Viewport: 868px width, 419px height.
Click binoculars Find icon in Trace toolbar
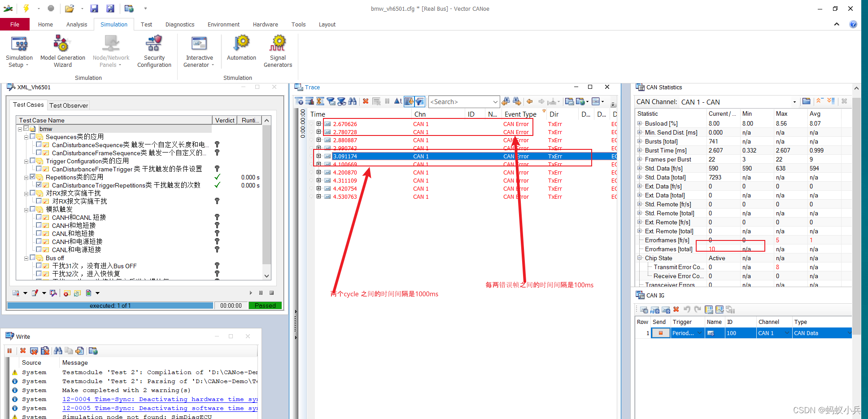pyautogui.click(x=352, y=101)
